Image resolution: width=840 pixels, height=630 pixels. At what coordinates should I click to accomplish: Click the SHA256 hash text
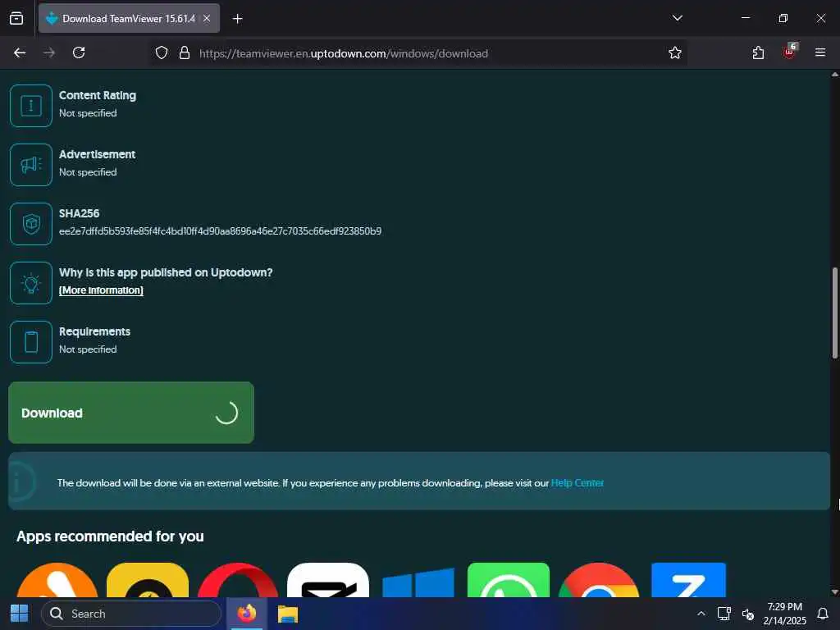(220, 231)
